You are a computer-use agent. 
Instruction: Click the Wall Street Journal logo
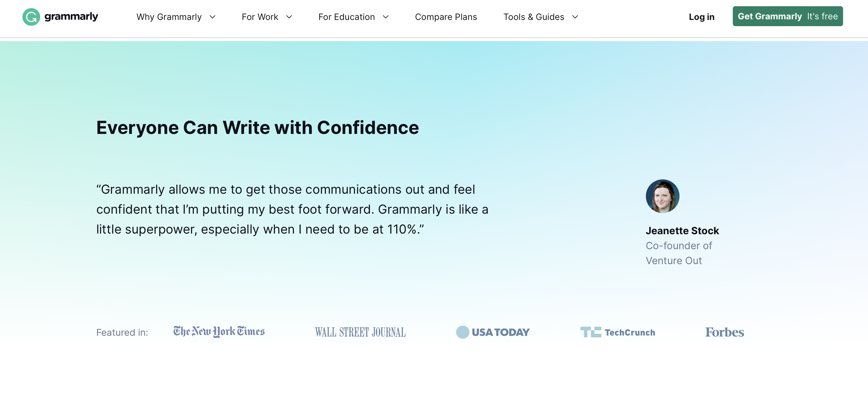[x=360, y=332]
